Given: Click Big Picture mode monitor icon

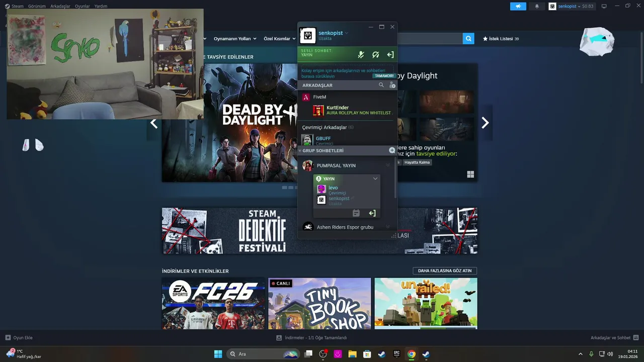Looking at the screenshot, I should pyautogui.click(x=604, y=6).
